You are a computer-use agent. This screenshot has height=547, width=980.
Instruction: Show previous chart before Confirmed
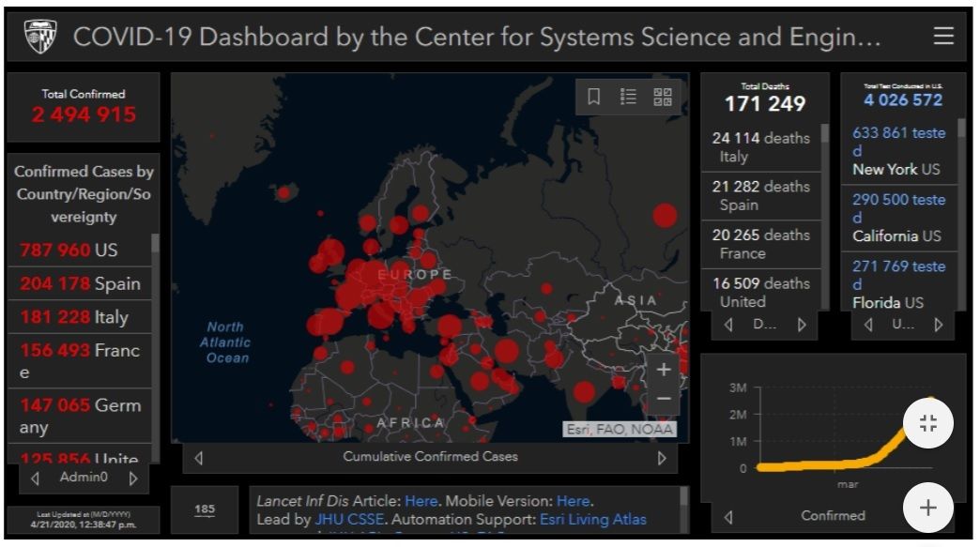[728, 516]
